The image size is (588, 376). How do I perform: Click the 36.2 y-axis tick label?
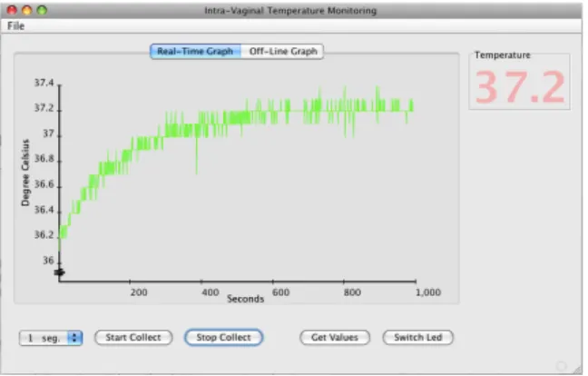pos(44,235)
